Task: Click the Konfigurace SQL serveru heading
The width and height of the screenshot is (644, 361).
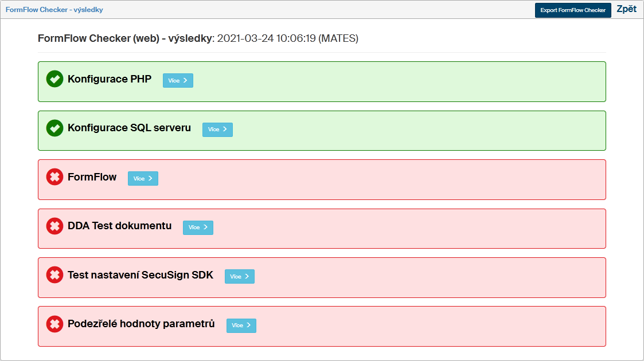Action: tap(129, 128)
